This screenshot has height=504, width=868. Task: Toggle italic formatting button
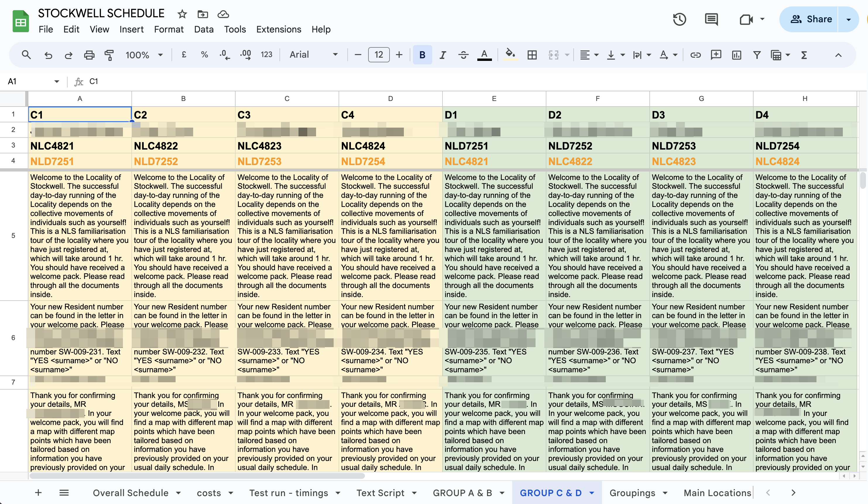pyautogui.click(x=442, y=55)
